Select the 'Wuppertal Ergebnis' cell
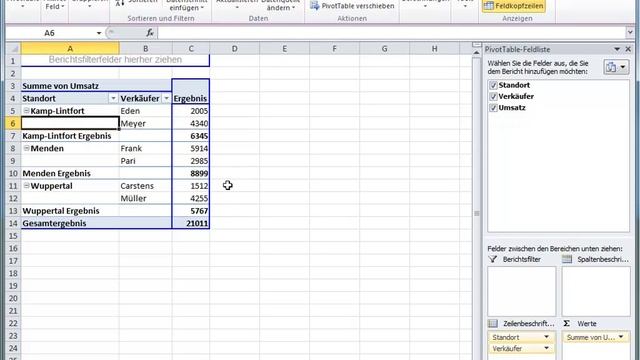The image size is (640, 360). point(70,211)
